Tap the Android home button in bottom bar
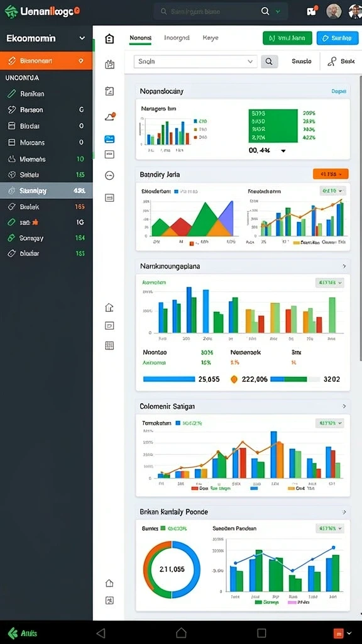Screen dimensions: 362x644 [x=181, y=633]
